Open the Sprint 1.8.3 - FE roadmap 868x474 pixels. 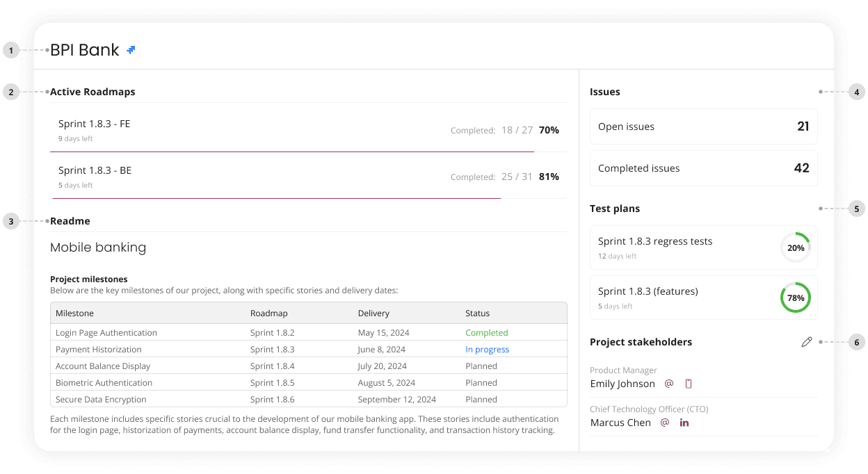(x=309, y=130)
